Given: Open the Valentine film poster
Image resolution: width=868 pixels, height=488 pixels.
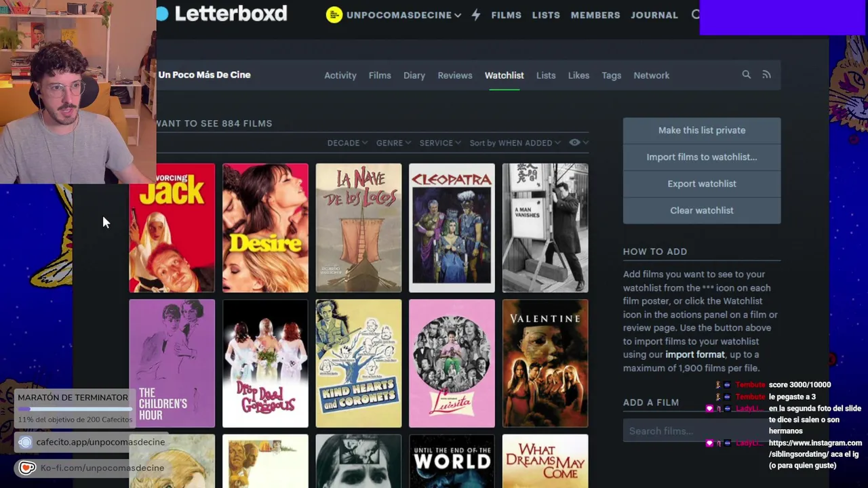Looking at the screenshot, I should pyautogui.click(x=545, y=363).
